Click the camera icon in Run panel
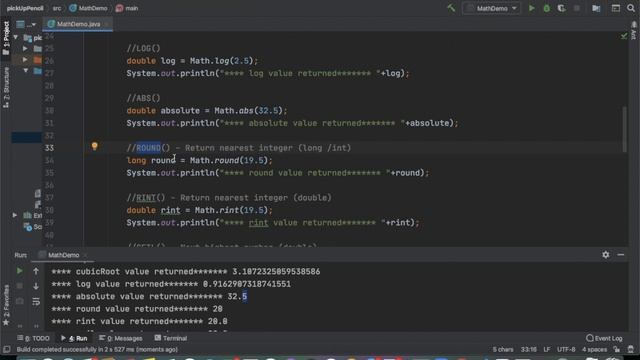 (x=19, y=302)
